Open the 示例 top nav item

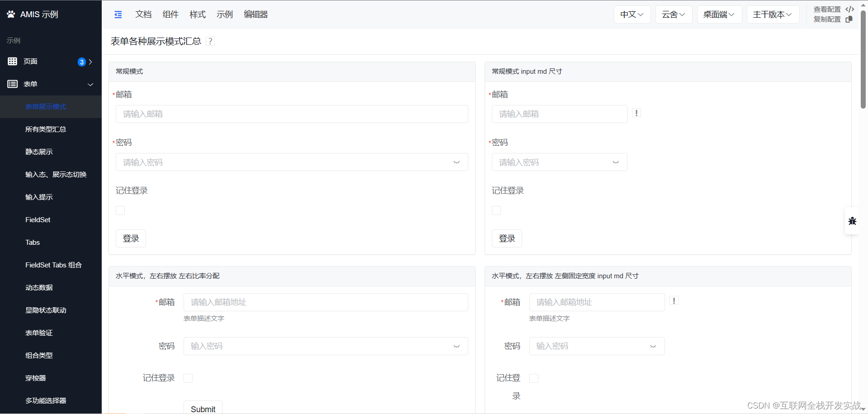pos(225,14)
